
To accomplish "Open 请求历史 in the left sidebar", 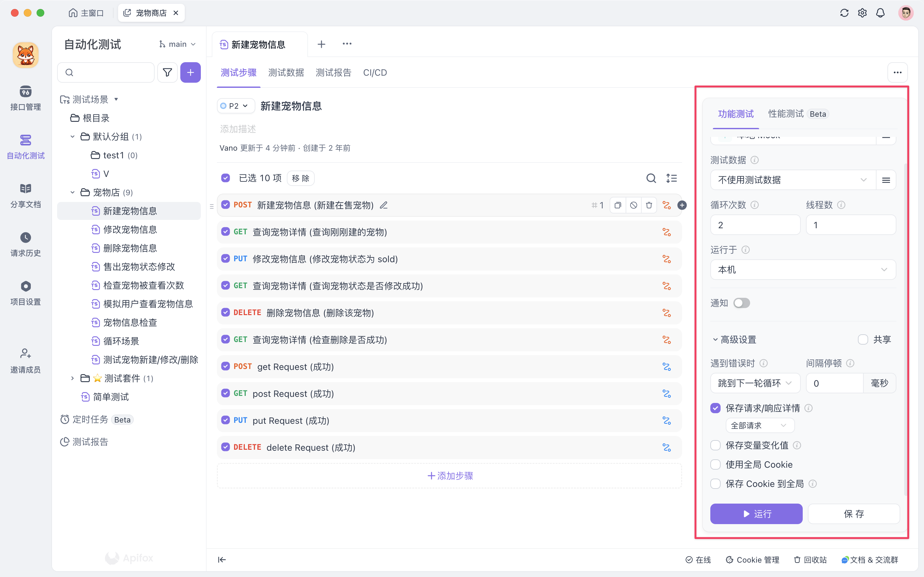I will pos(25,244).
